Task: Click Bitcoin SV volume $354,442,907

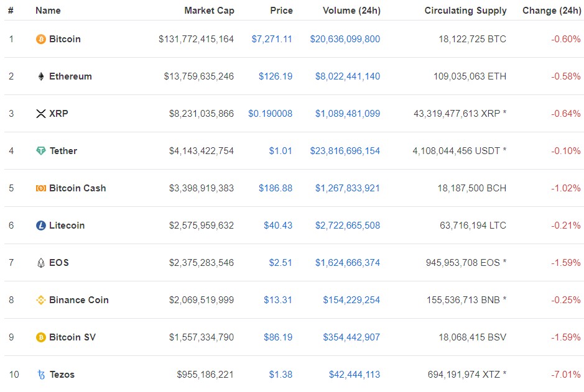Action: [351, 337]
